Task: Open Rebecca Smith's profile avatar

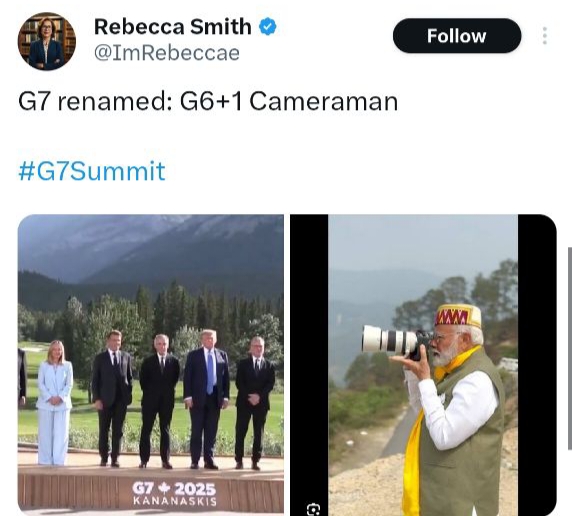Action: (46, 41)
